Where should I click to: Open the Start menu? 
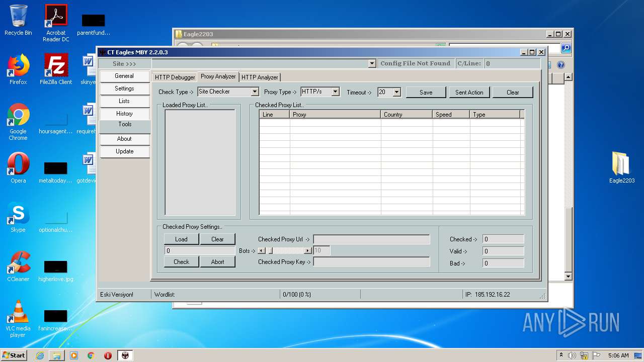[14, 355]
